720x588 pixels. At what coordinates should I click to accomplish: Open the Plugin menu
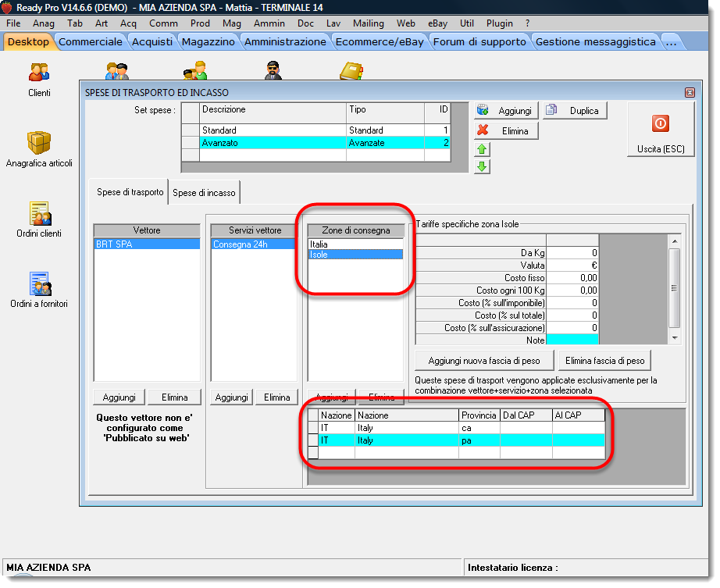[x=500, y=23]
